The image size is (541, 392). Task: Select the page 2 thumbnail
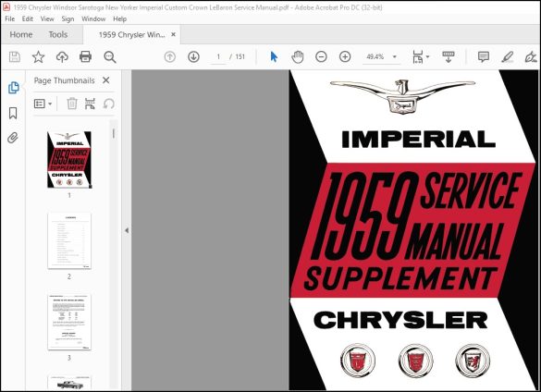click(x=69, y=241)
